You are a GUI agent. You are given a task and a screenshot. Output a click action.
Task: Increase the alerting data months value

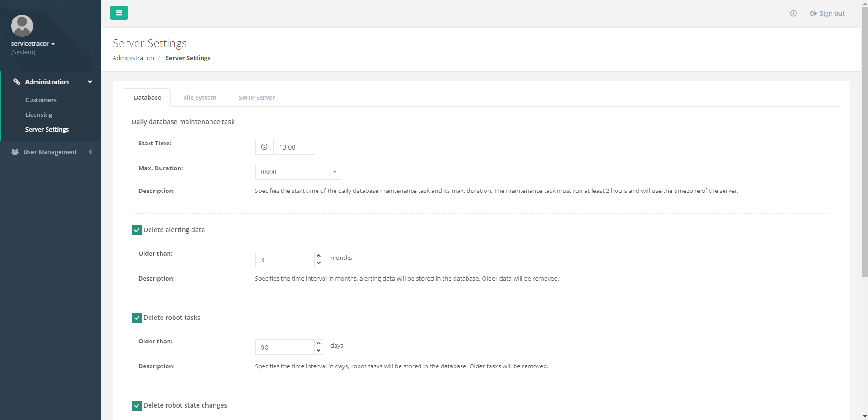click(319, 256)
